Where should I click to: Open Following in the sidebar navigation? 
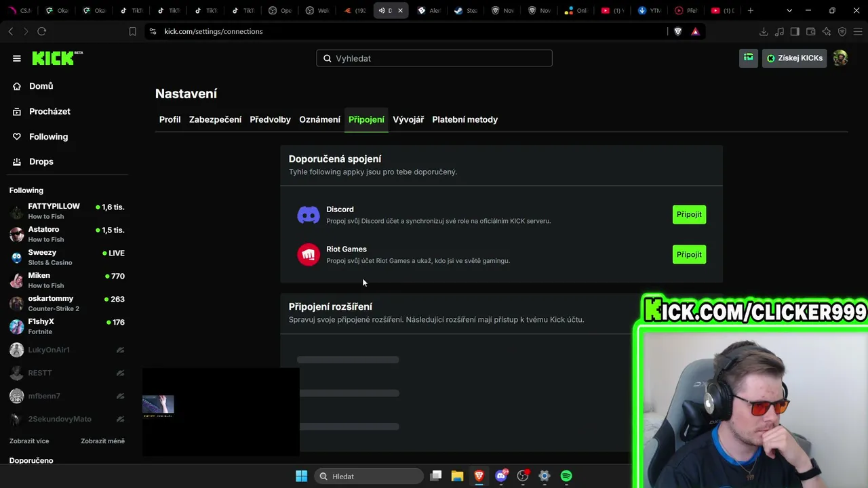(x=48, y=136)
